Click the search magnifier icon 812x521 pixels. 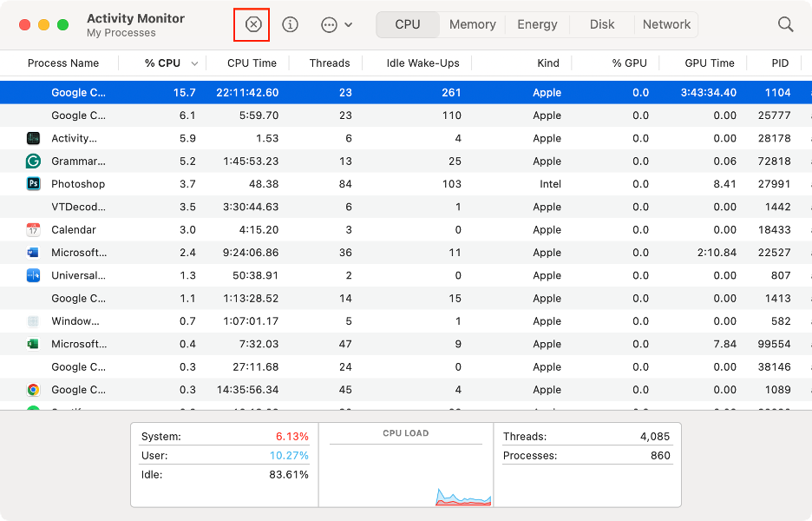pos(785,24)
